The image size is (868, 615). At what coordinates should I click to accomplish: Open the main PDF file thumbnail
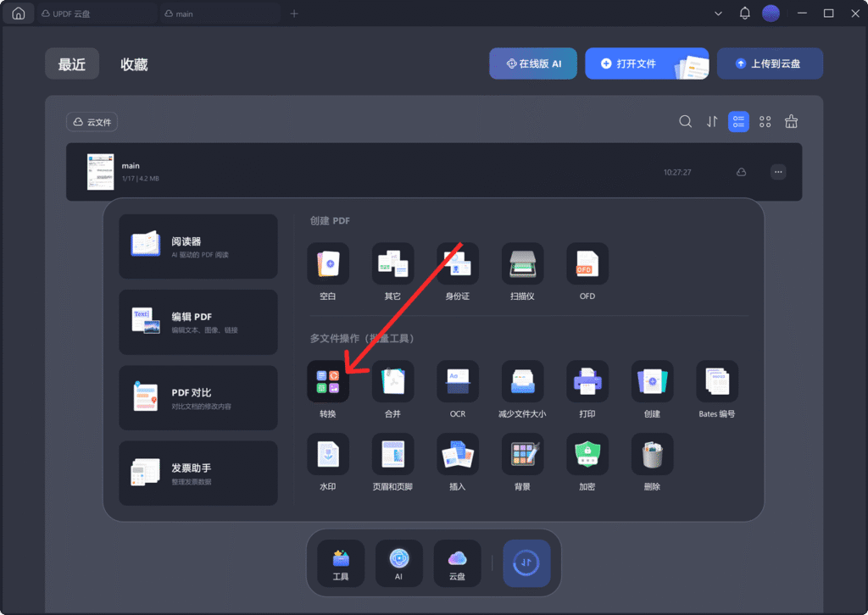100,172
